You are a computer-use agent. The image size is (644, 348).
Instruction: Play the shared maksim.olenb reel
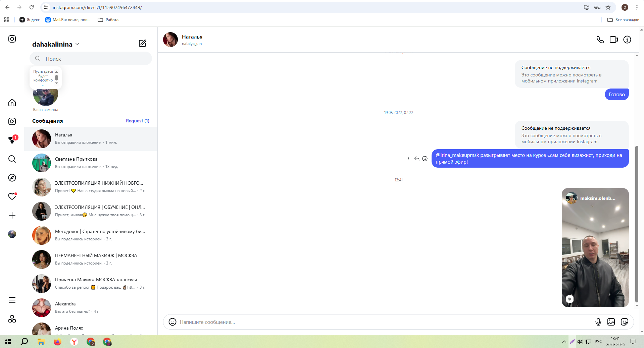tap(570, 299)
